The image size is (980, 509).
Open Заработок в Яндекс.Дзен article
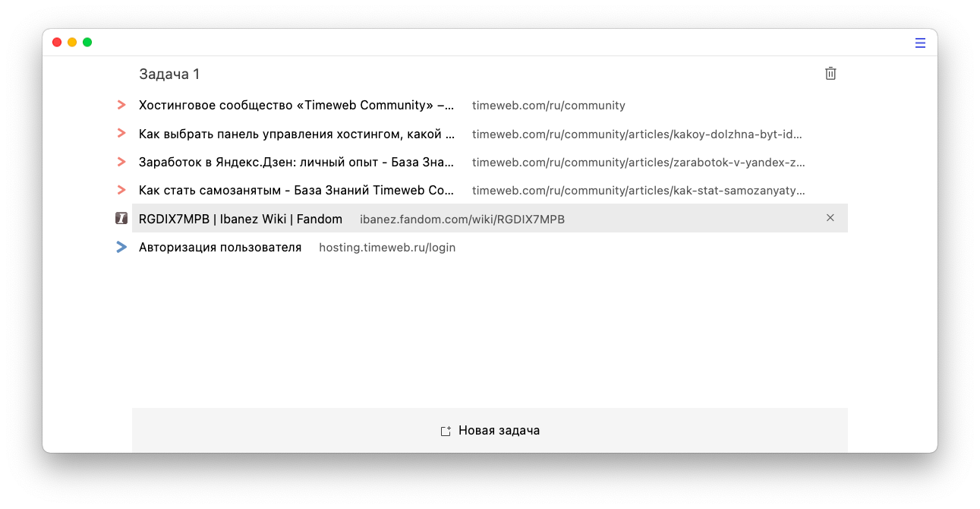[296, 163]
